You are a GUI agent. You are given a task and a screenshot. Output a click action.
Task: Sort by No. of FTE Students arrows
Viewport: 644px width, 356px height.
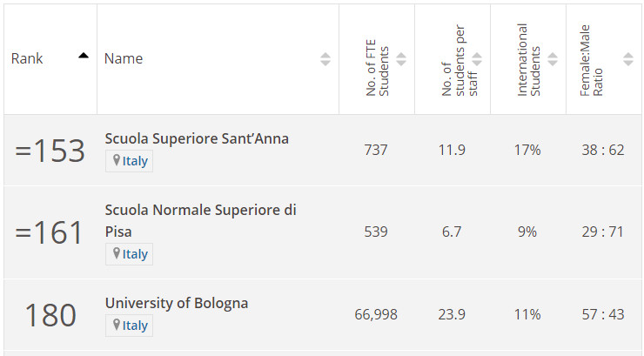click(x=401, y=59)
